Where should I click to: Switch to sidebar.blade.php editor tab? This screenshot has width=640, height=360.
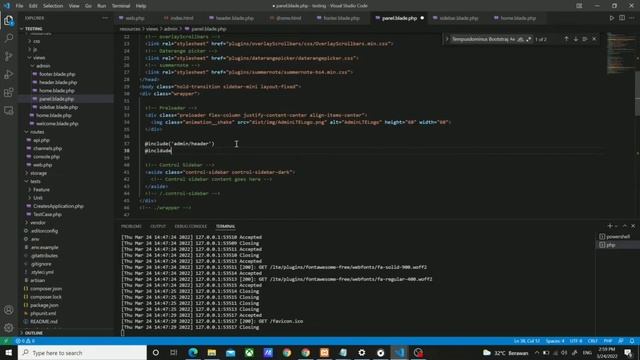(456, 18)
